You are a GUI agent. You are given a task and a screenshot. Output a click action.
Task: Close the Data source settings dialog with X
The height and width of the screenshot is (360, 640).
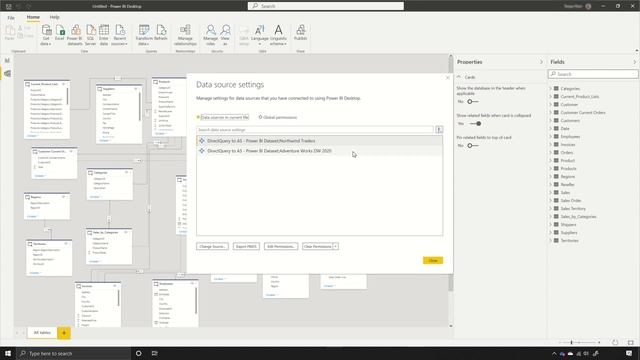click(x=448, y=78)
